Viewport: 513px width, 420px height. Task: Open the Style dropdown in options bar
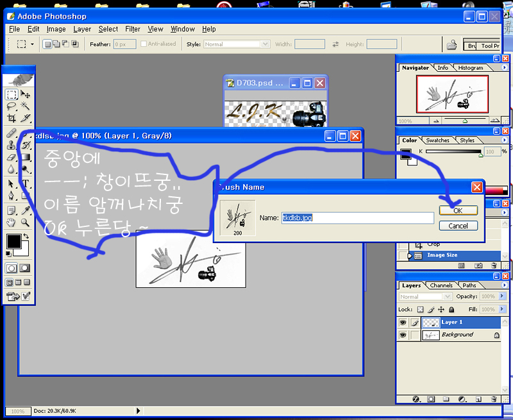[x=265, y=44]
